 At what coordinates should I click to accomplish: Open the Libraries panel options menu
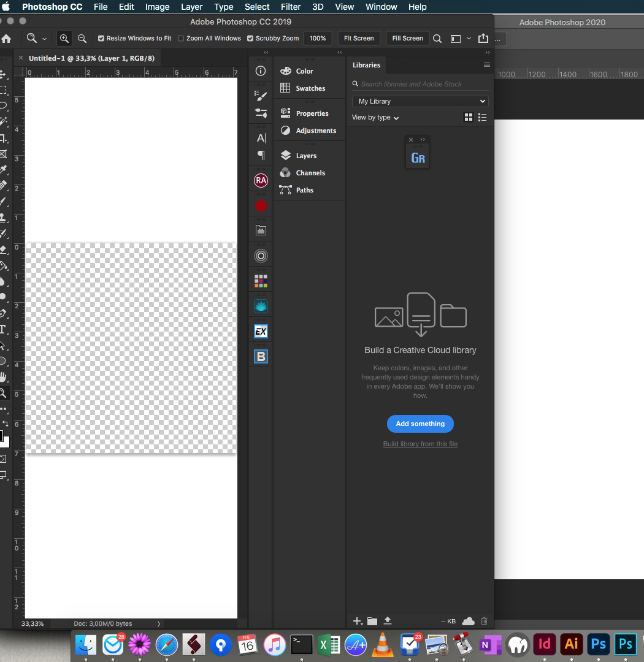pos(487,65)
